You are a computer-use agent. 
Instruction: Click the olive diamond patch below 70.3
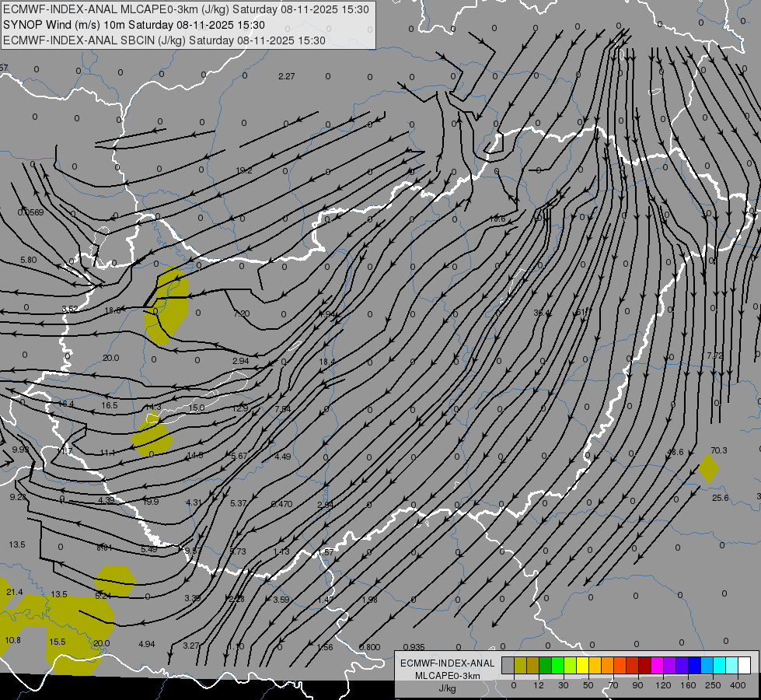tap(709, 468)
